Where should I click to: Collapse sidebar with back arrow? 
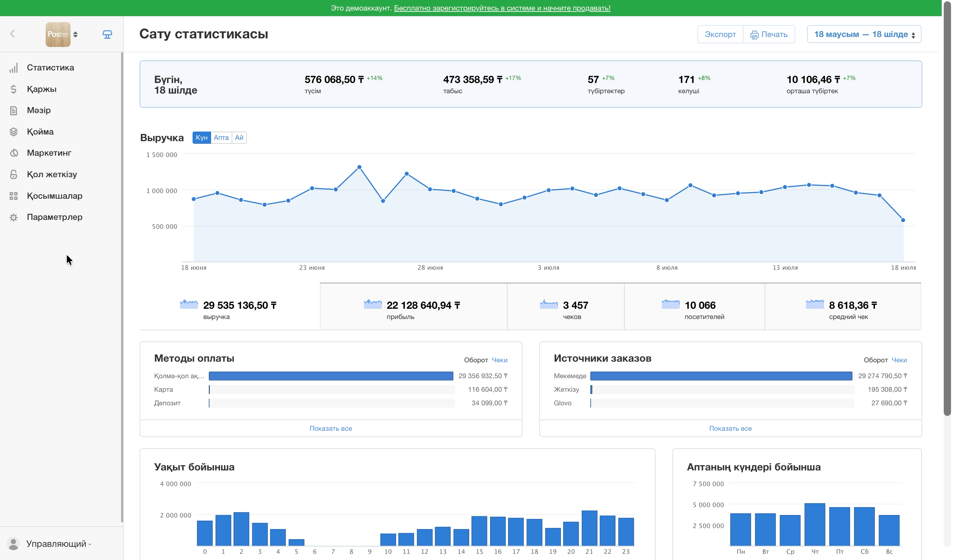point(13,34)
